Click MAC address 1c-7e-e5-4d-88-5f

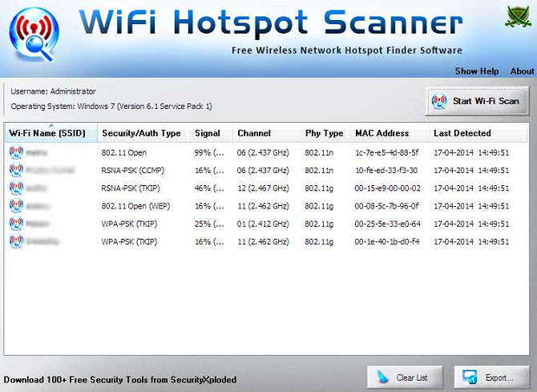pos(387,153)
